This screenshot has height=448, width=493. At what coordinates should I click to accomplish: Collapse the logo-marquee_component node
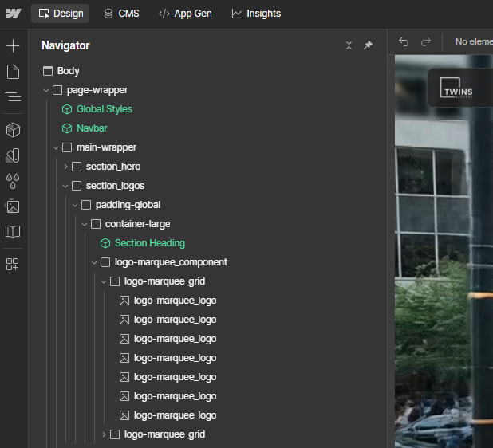click(x=94, y=262)
